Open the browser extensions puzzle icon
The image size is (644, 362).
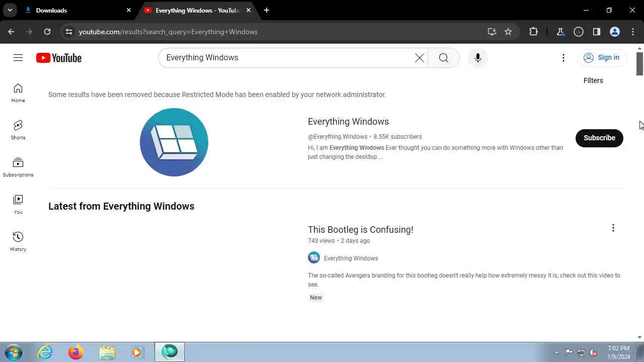pyautogui.click(x=534, y=32)
